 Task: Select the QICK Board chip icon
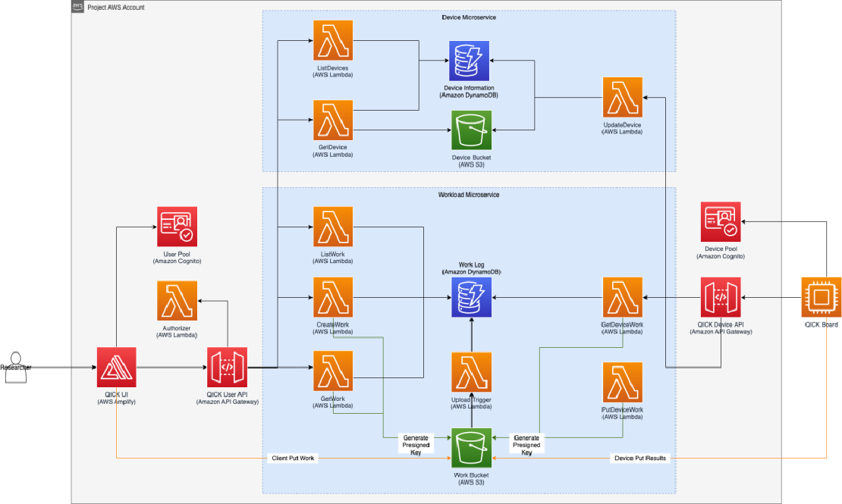tap(821, 297)
